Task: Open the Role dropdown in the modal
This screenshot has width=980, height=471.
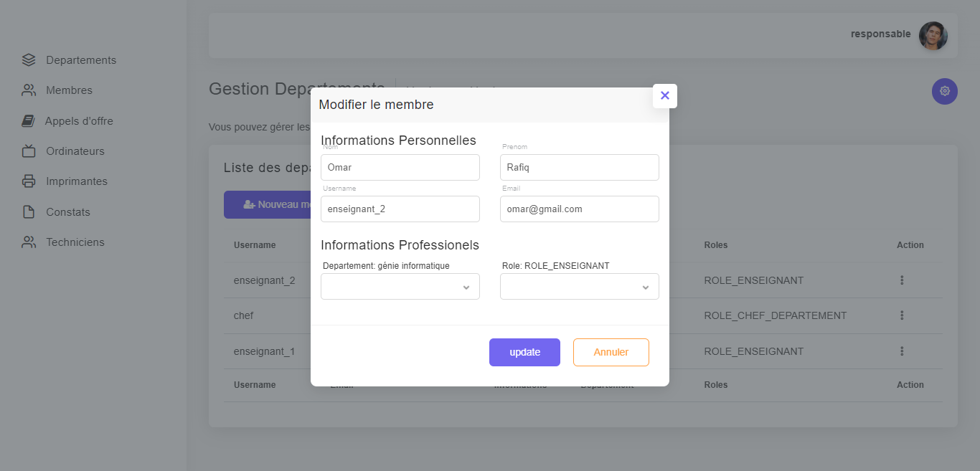Action: coord(579,286)
